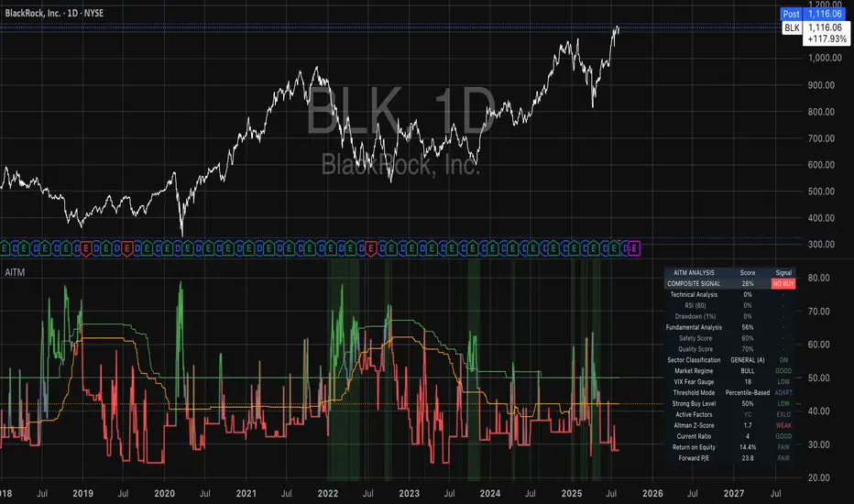Click the Sector Classification row label

[x=694, y=360]
